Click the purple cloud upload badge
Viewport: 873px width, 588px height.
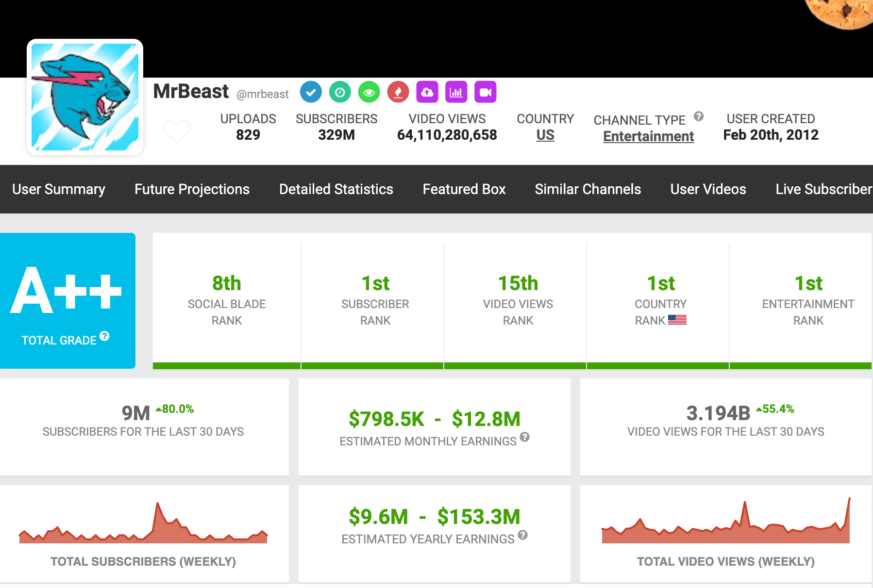click(427, 92)
